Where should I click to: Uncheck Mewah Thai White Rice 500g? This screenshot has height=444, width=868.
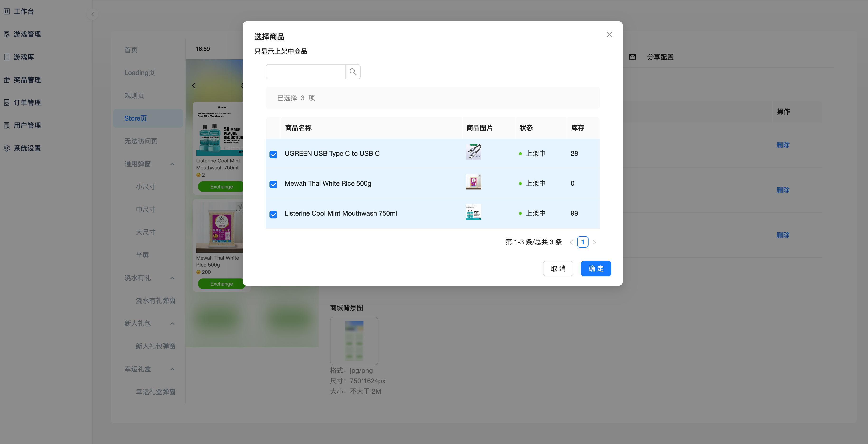pos(273,184)
